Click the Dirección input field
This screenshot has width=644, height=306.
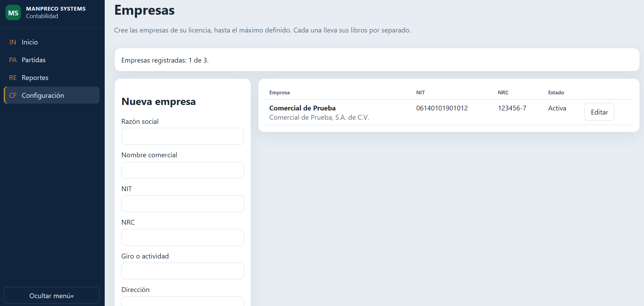183,301
